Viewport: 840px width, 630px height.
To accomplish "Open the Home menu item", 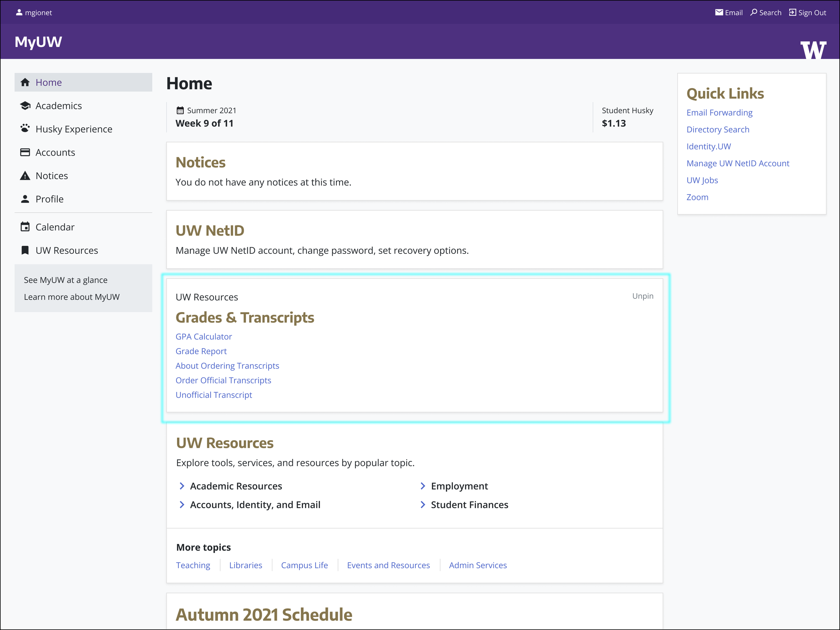I will click(x=83, y=82).
